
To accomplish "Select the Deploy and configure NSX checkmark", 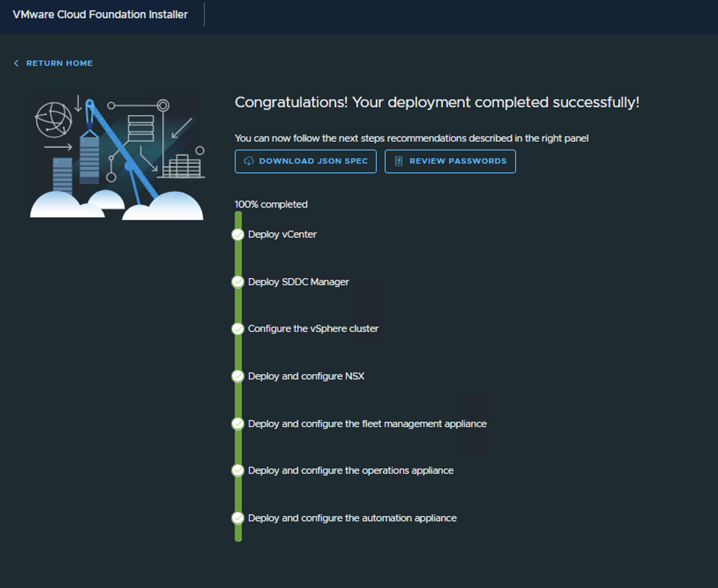I will (x=238, y=376).
